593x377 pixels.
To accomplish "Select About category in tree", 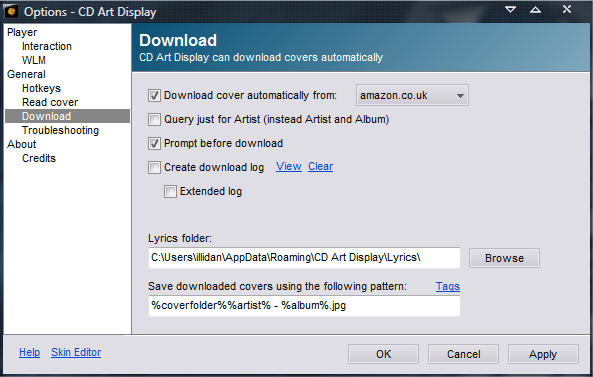I will click(22, 144).
